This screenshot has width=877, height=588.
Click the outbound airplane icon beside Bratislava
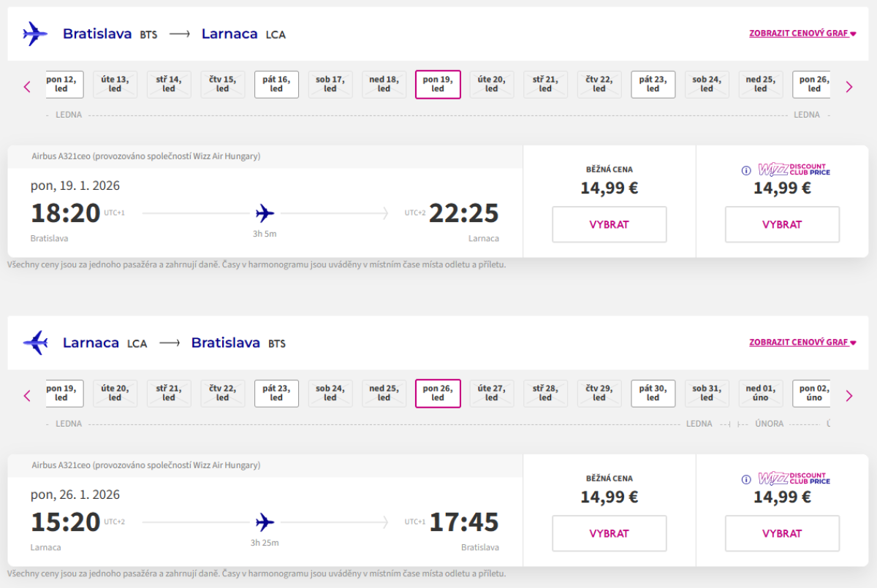tap(34, 34)
